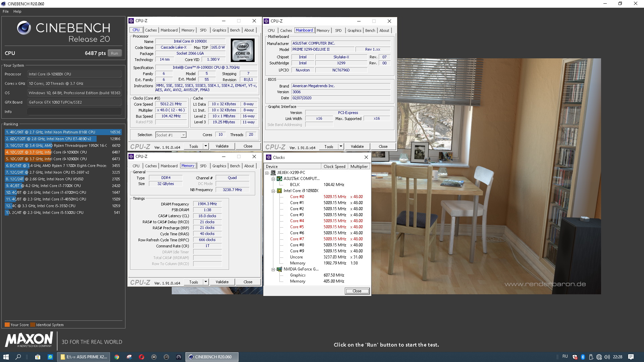Screen dimensions: 644x362
Task: Select the Core #4 row in the Clocks tree
Action: tap(297, 221)
